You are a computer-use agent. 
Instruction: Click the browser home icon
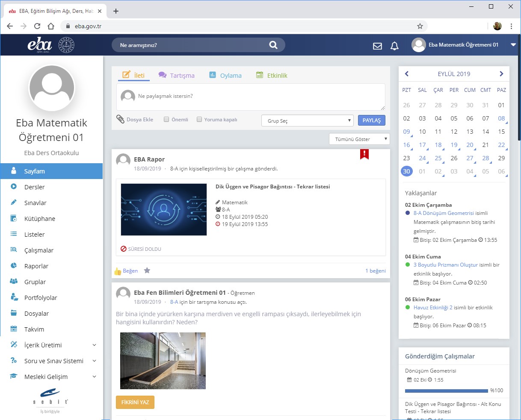(51, 26)
